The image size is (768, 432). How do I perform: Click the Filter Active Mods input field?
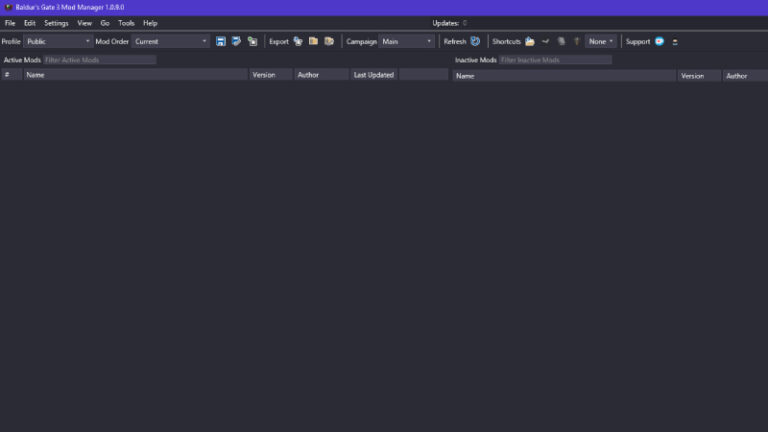99,60
